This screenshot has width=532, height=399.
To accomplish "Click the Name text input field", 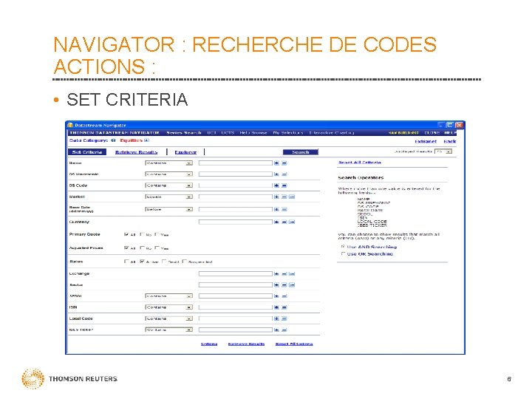I will pos(236,163).
